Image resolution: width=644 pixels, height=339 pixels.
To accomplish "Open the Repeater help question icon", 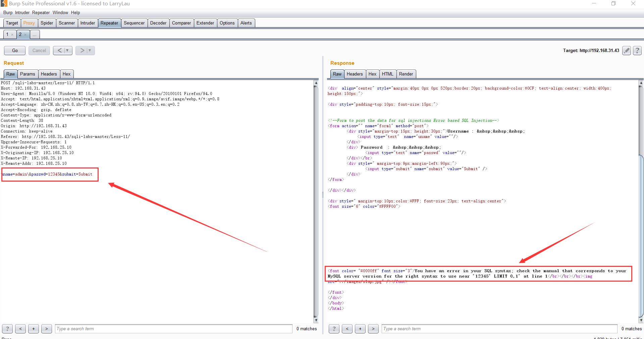I will coord(637,51).
